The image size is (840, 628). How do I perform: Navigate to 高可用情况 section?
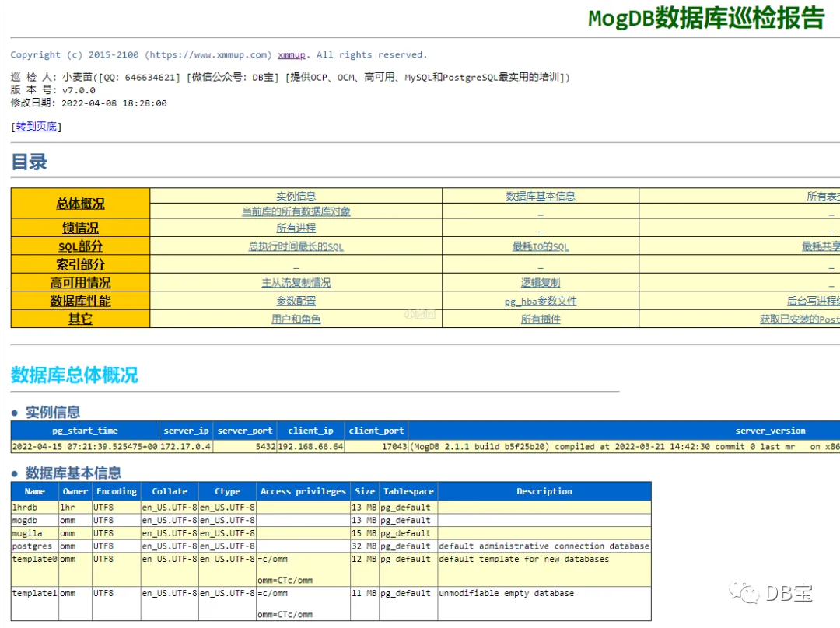(80, 283)
